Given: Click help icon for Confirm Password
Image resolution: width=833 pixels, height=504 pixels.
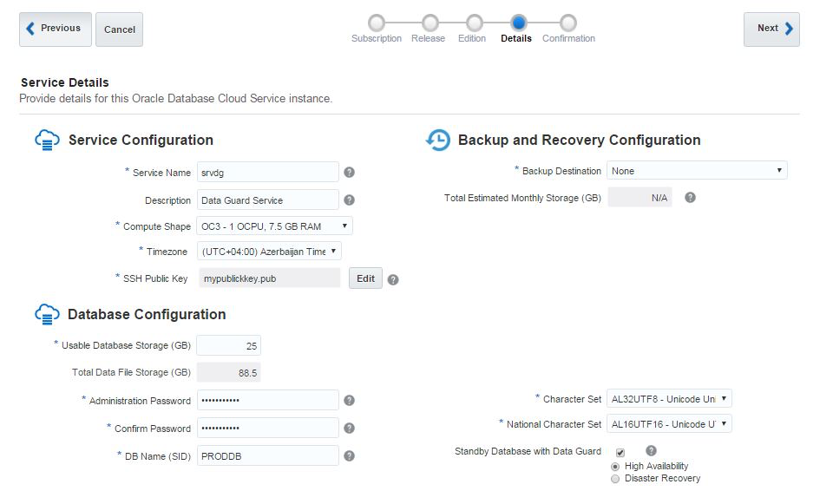Looking at the screenshot, I should click(349, 429).
